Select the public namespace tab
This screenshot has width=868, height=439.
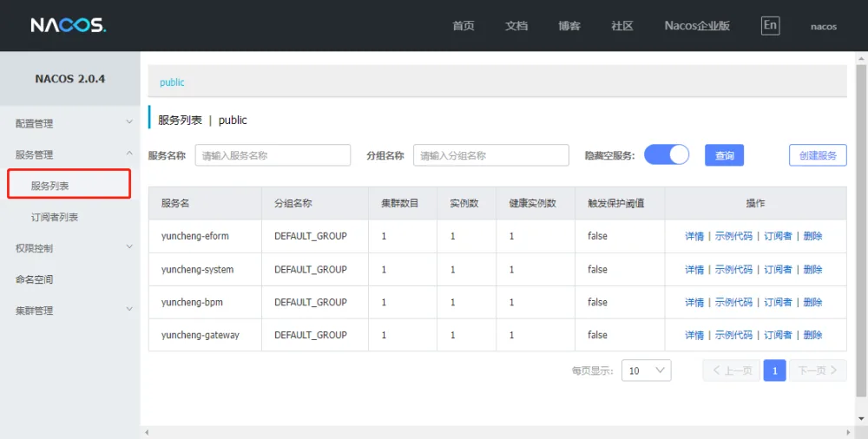click(x=172, y=82)
